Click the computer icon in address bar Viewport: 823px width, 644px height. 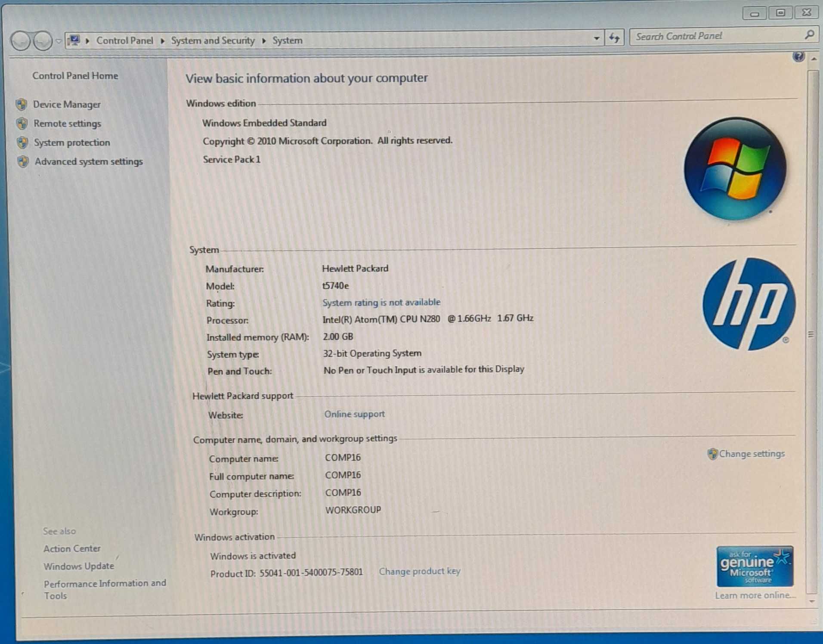(x=74, y=40)
